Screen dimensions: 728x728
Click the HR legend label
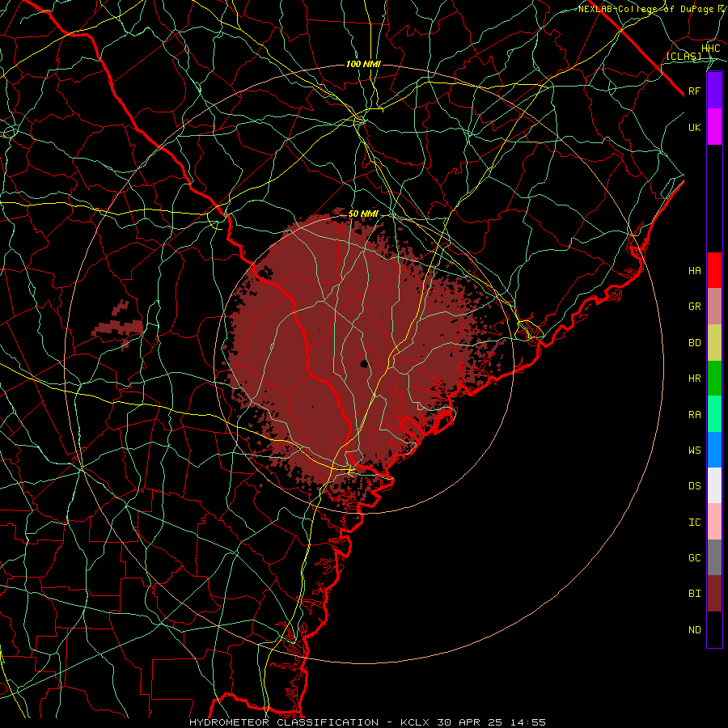click(x=695, y=379)
